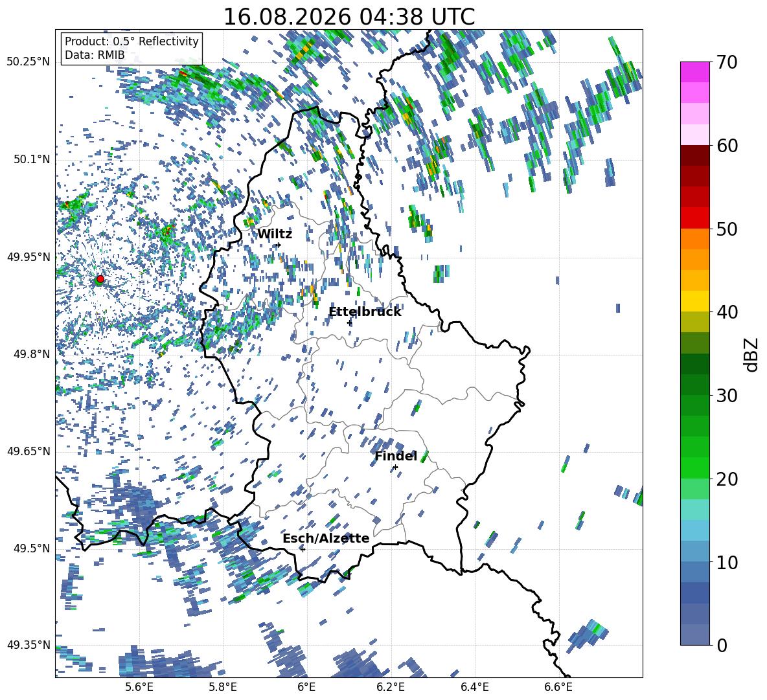This screenshot has height=700, width=767.
Task: Click the Findel station cross marker
Action: point(395,468)
